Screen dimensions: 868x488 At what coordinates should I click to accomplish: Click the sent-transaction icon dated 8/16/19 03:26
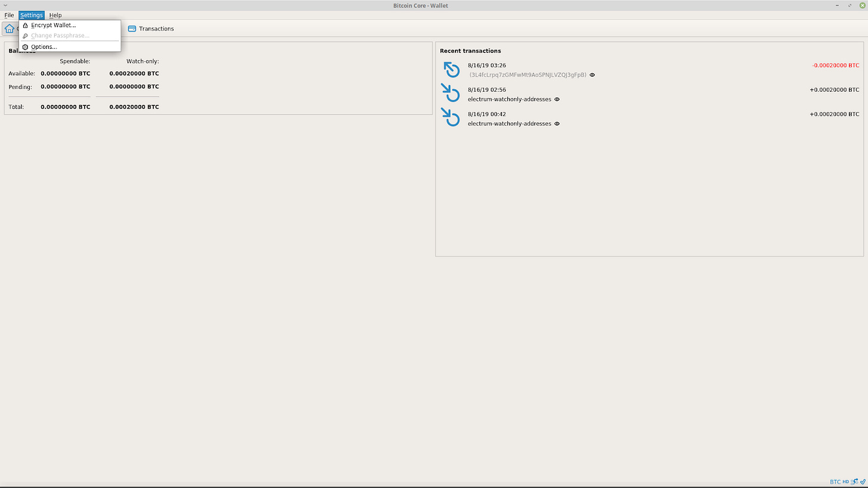pyautogui.click(x=451, y=70)
